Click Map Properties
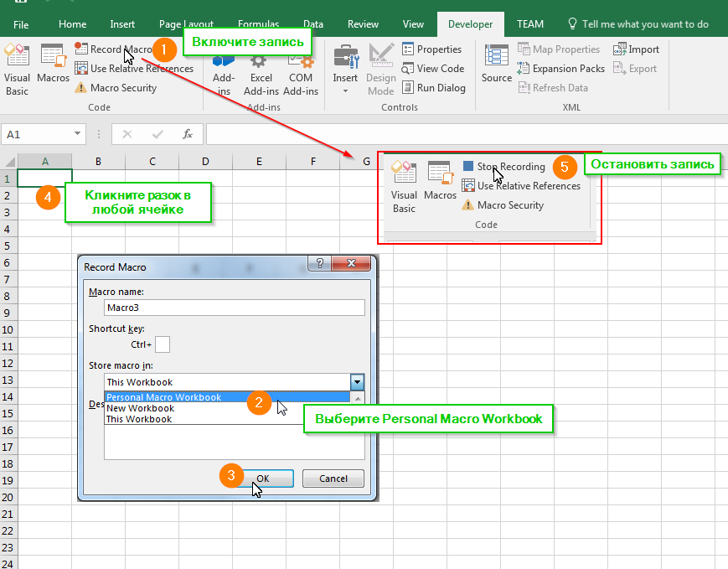The image size is (728, 569). tap(559, 49)
